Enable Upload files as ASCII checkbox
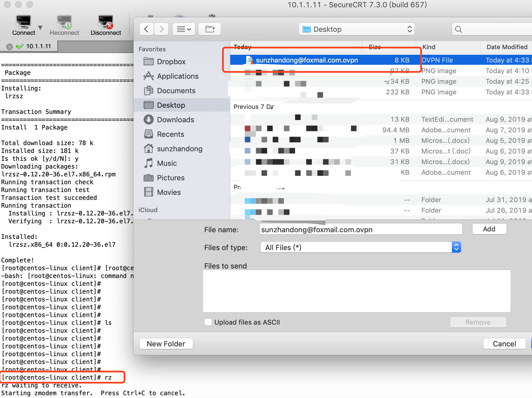Screen dimensions: 532x398 point(208,322)
